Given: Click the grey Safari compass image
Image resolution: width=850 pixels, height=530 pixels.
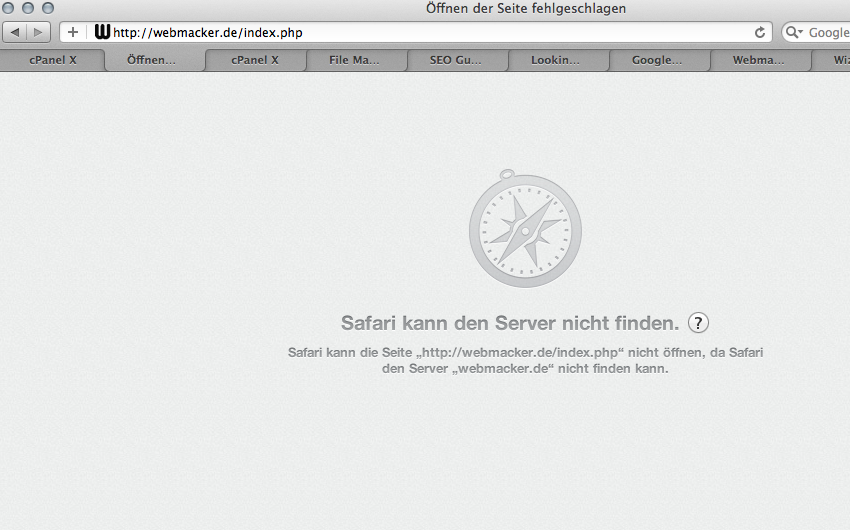Looking at the screenshot, I should point(525,229).
